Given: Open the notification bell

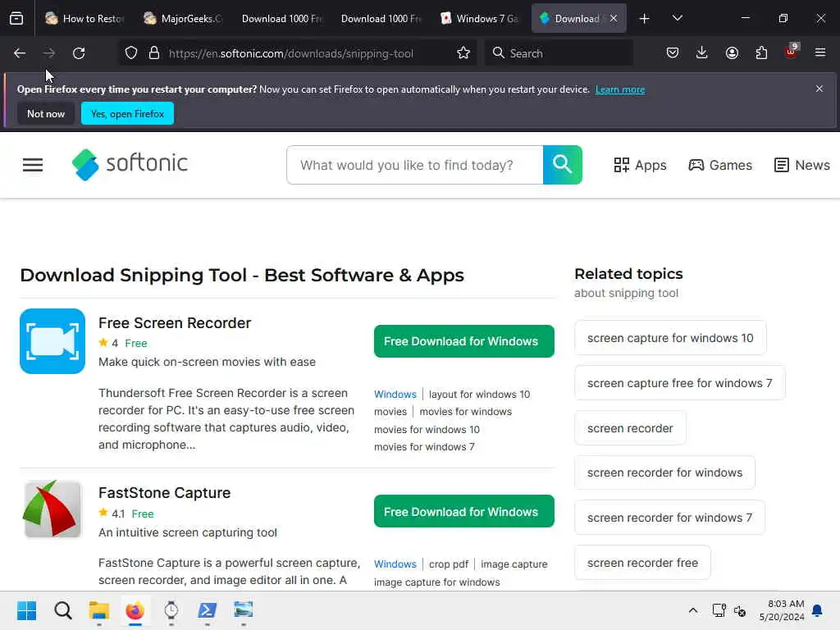Looking at the screenshot, I should (x=818, y=610).
